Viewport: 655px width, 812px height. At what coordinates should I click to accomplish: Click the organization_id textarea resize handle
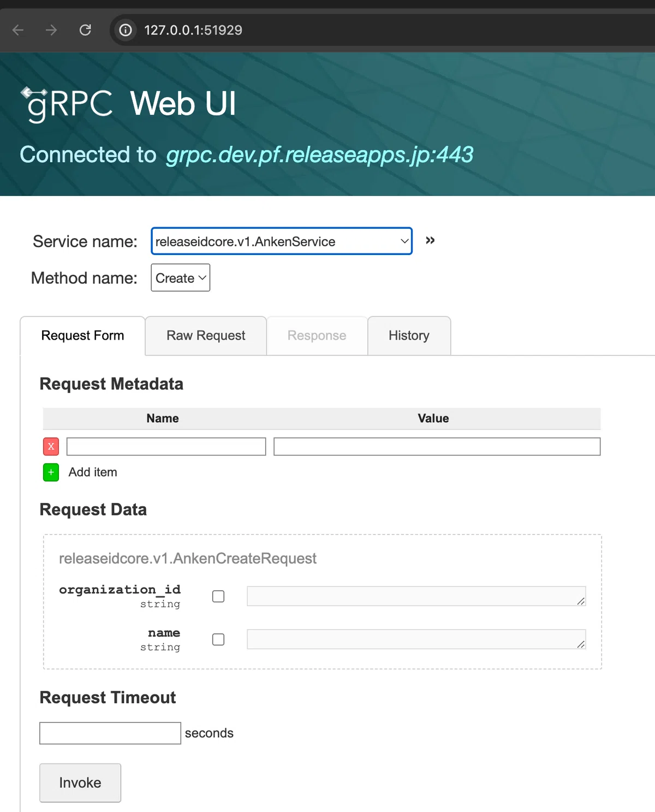click(581, 601)
